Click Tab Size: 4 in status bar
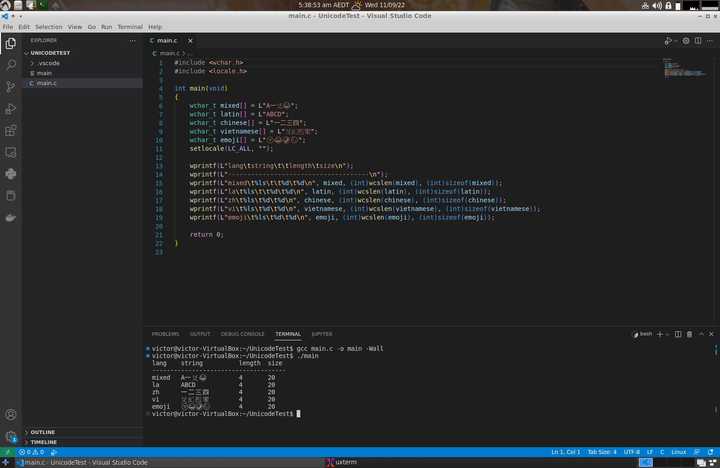720x468 pixels. coord(601,452)
